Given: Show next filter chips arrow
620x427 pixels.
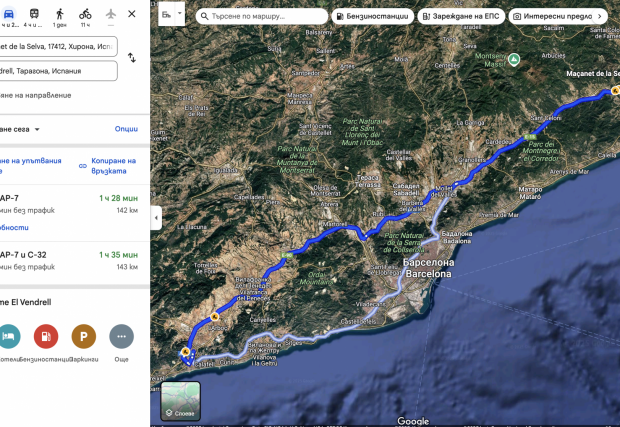Looking at the screenshot, I should coord(599,16).
